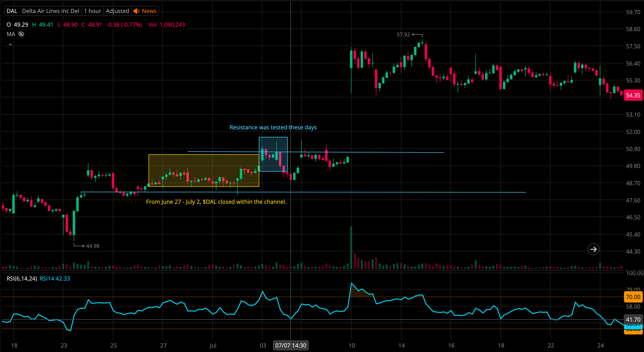Click the DAL ticker symbol
644x352 pixels.
(x=12, y=11)
